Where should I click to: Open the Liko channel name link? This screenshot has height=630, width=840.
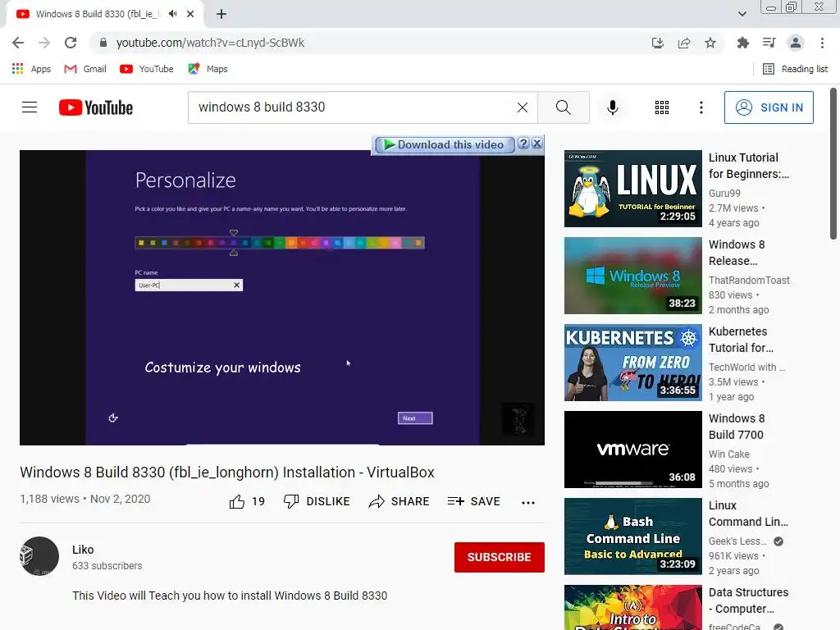83,550
